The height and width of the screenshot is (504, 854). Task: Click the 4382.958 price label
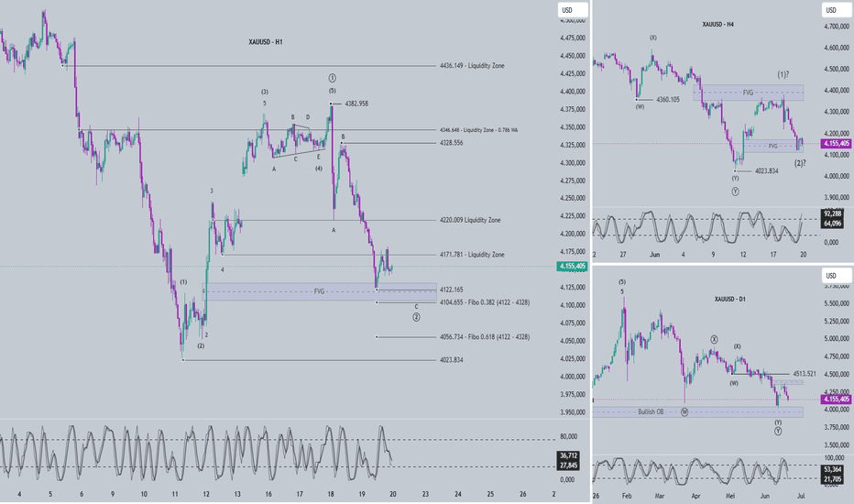[x=356, y=104]
